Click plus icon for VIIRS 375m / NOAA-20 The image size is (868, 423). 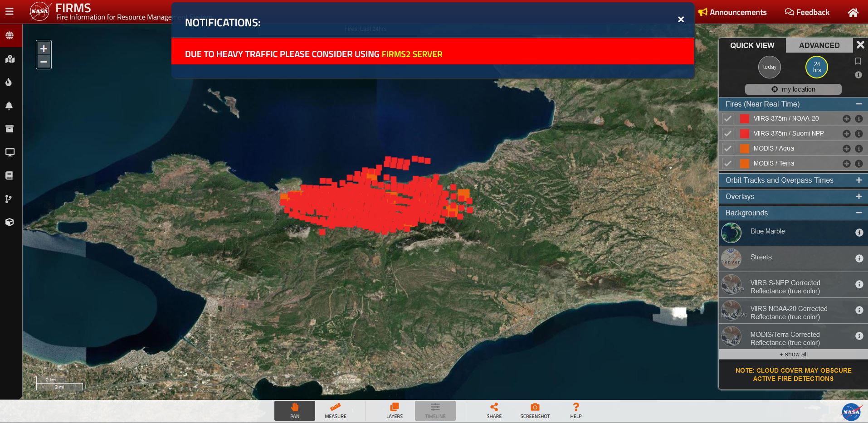[846, 119]
